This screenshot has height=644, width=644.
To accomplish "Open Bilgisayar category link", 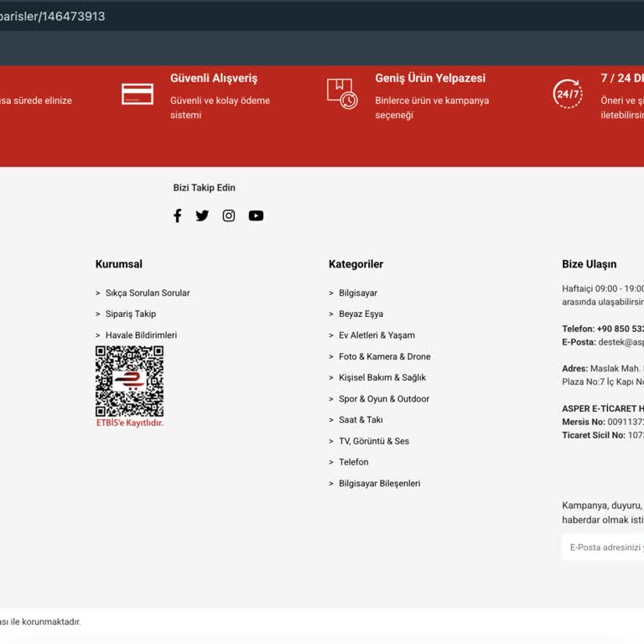I will (358, 293).
